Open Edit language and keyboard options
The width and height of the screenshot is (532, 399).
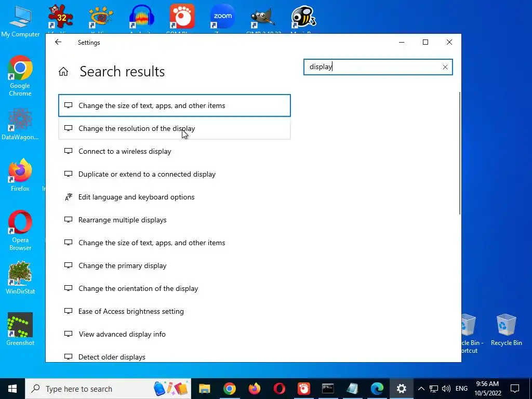pos(175,197)
